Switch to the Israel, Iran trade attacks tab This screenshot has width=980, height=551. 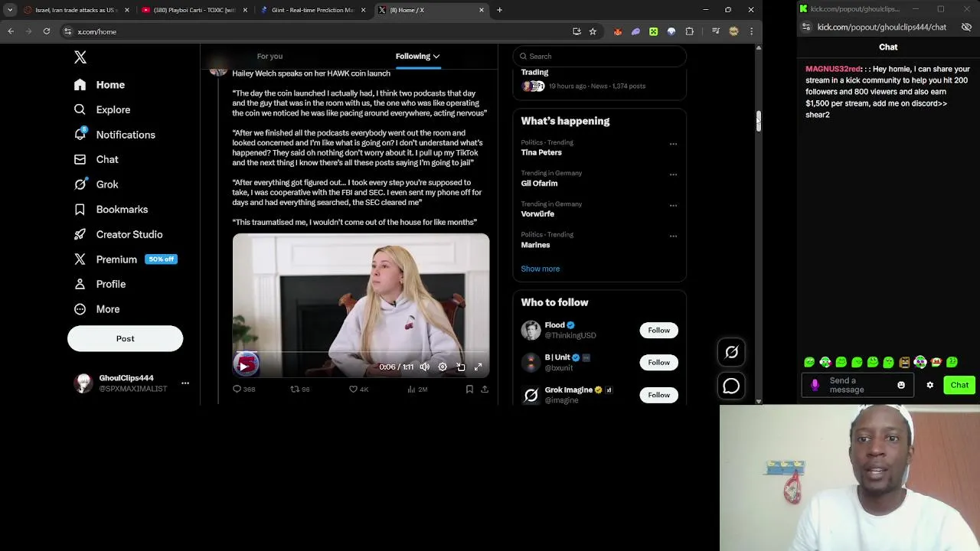pos(76,10)
